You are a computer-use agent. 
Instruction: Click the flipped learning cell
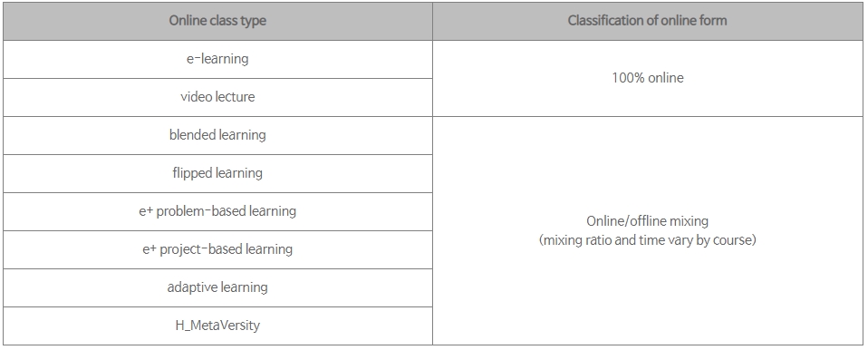click(x=217, y=174)
